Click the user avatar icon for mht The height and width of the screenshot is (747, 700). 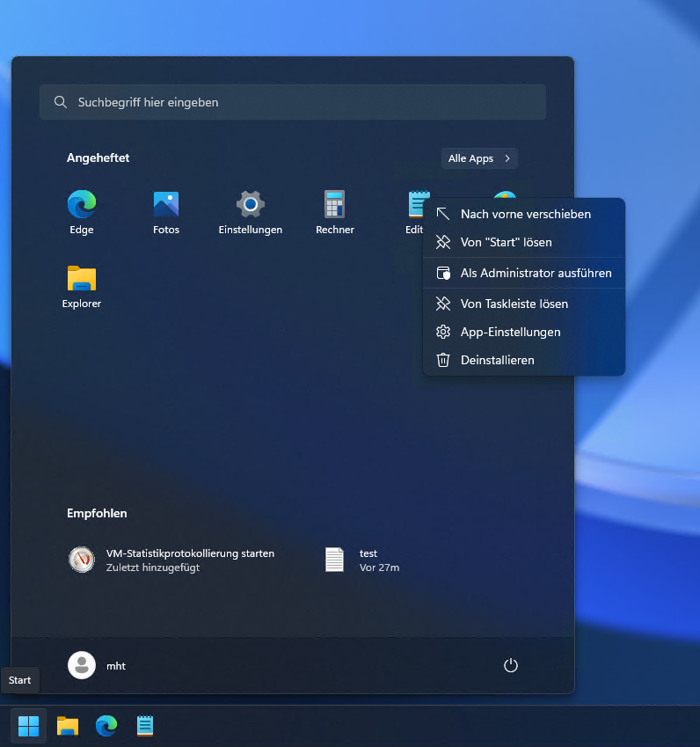tap(82, 665)
